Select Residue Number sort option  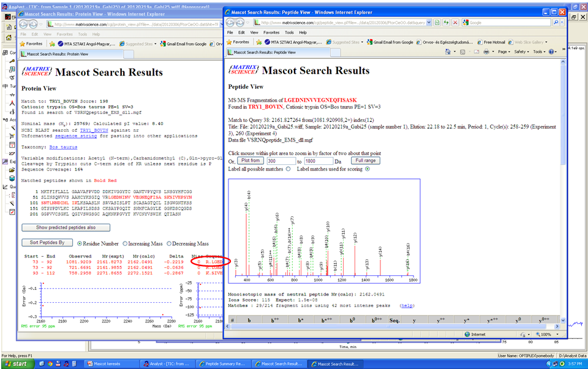point(80,243)
